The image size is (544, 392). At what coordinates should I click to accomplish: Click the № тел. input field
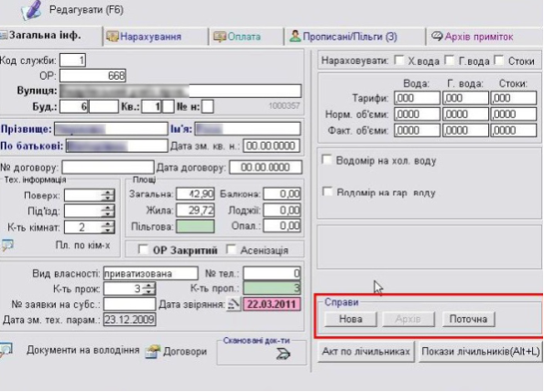coord(272,273)
